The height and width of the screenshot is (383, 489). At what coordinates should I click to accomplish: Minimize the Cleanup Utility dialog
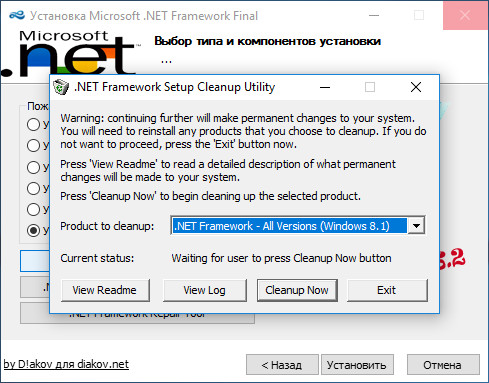pyautogui.click(x=325, y=87)
